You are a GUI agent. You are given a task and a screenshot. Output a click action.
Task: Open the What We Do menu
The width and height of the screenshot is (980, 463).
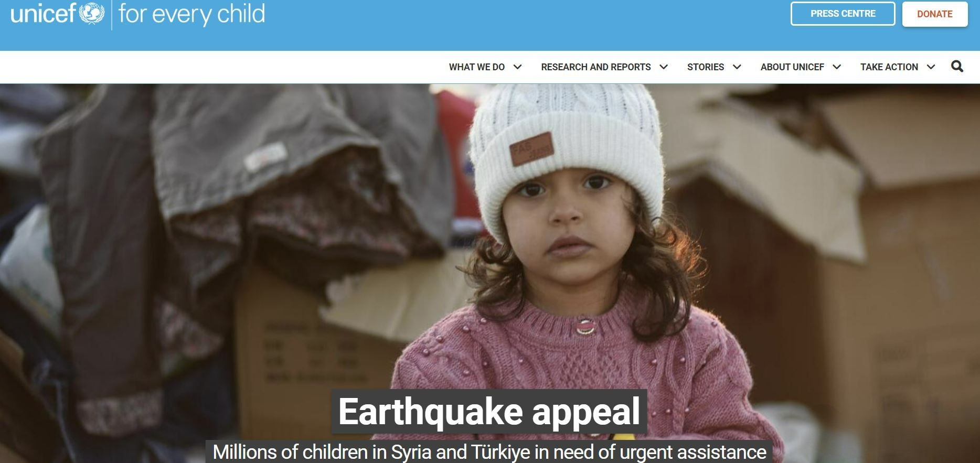476,67
